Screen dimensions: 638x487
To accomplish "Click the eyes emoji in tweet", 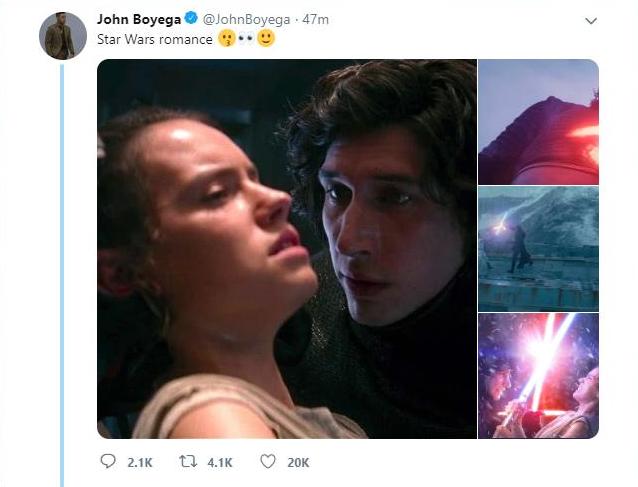I will [x=246, y=39].
